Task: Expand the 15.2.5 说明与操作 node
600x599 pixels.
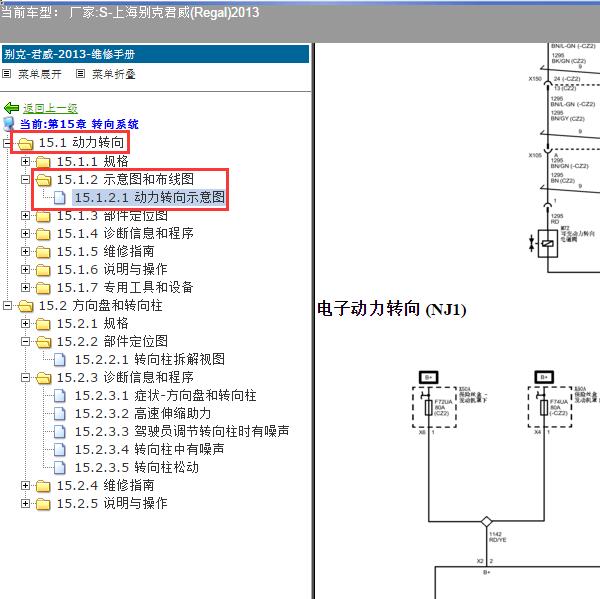Action: point(25,503)
